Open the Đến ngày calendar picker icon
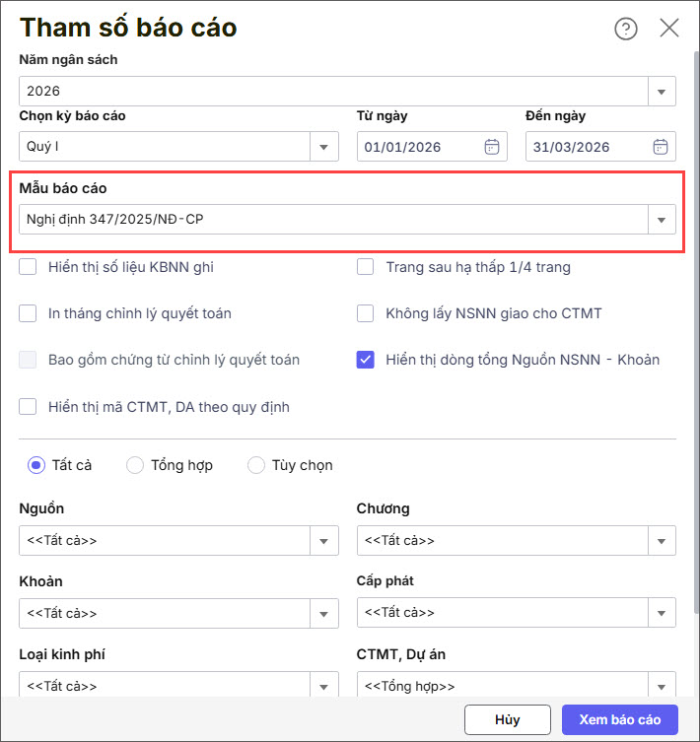The image size is (700, 742). [661, 147]
